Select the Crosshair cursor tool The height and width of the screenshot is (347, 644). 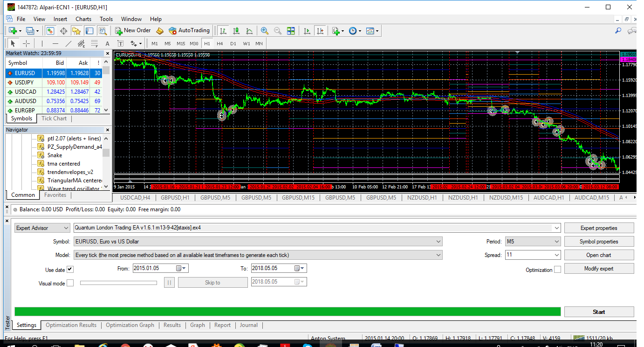(26, 43)
